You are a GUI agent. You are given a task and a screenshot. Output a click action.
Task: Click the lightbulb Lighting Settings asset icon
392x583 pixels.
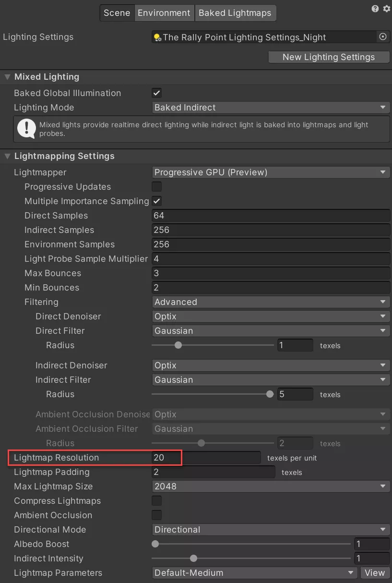pyautogui.click(x=157, y=37)
